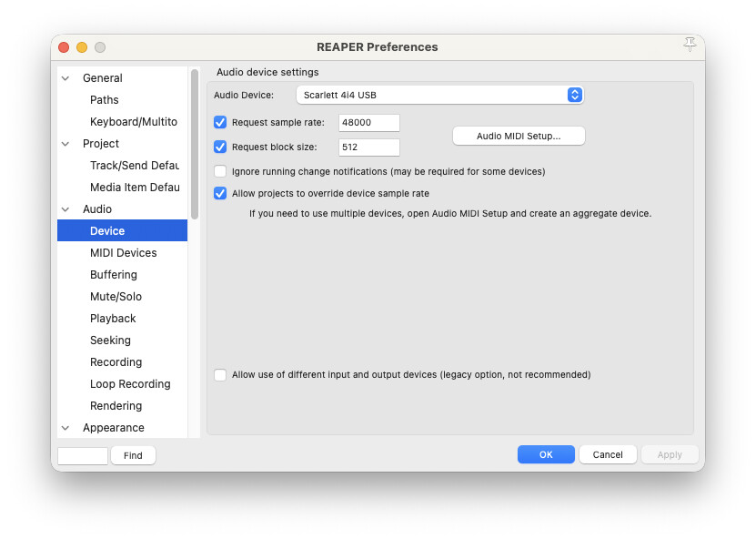This screenshot has width=756, height=539.
Task: Collapse the Audio category chevron
Action: click(66, 209)
